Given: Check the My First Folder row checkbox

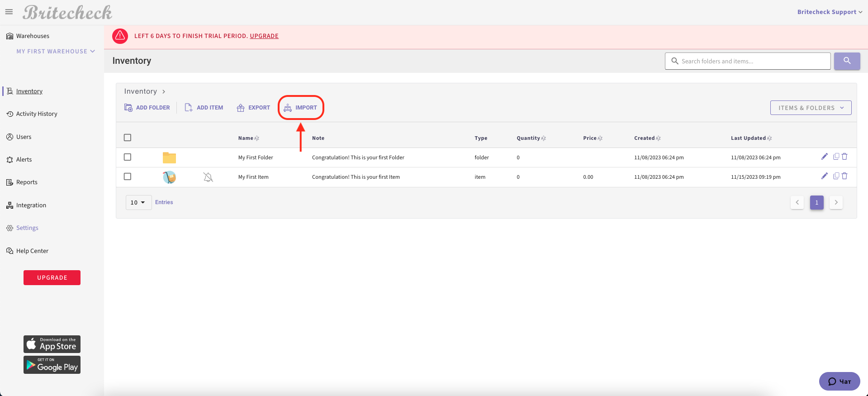Looking at the screenshot, I should [x=128, y=157].
